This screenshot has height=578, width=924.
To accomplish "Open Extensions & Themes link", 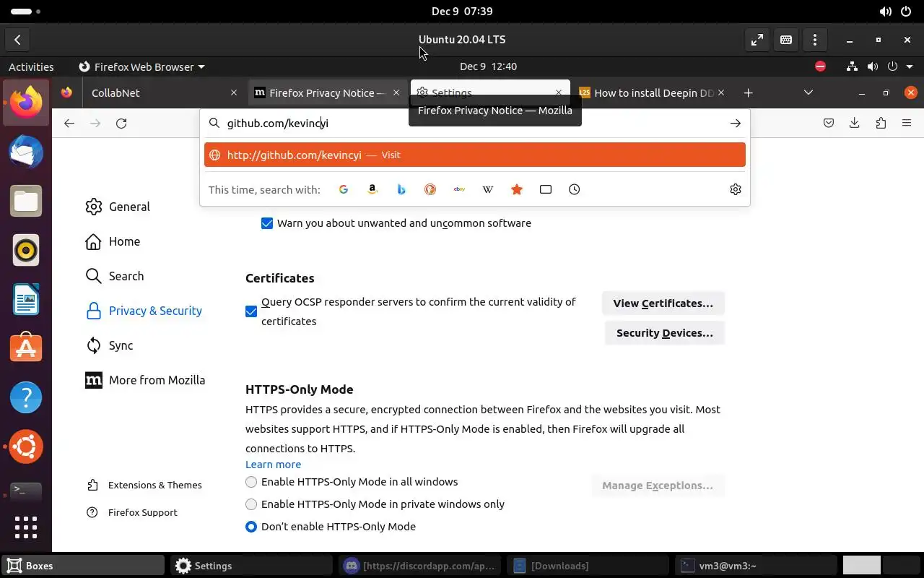I will click(x=144, y=485).
